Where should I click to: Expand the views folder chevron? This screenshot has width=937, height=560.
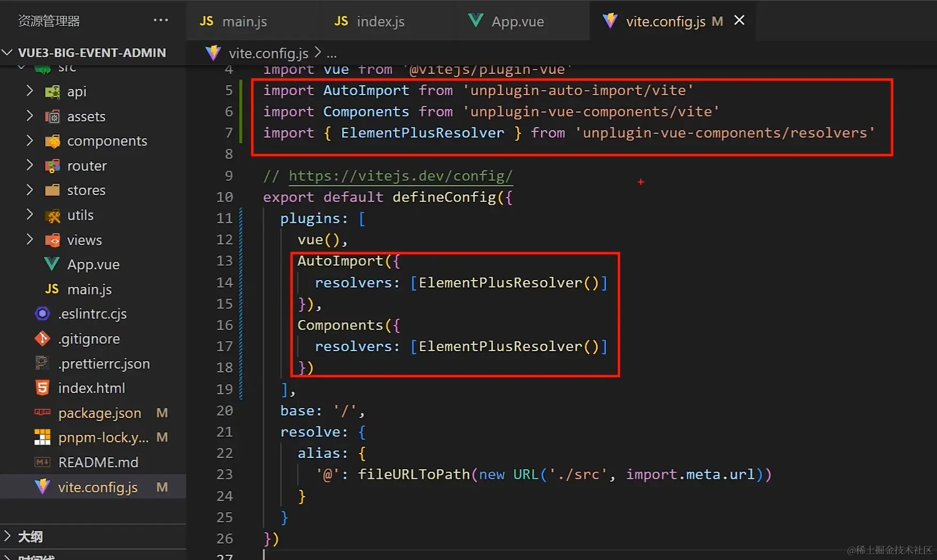pyautogui.click(x=29, y=240)
